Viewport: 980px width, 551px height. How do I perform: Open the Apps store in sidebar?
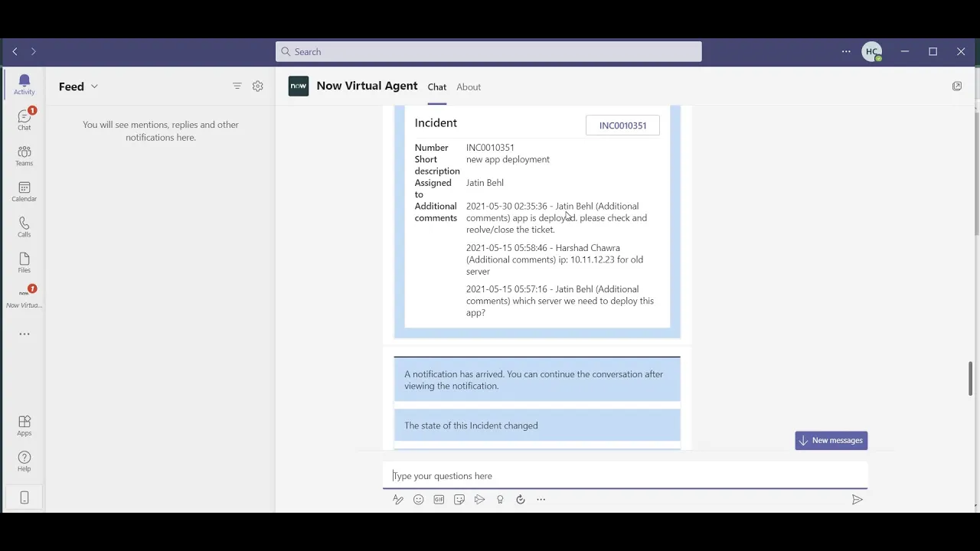click(24, 425)
